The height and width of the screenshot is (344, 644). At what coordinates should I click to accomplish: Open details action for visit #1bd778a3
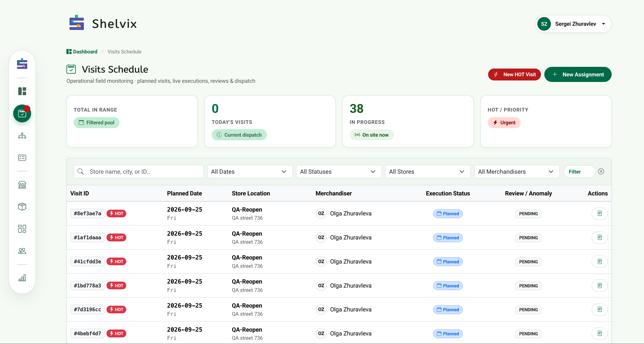pyautogui.click(x=599, y=285)
